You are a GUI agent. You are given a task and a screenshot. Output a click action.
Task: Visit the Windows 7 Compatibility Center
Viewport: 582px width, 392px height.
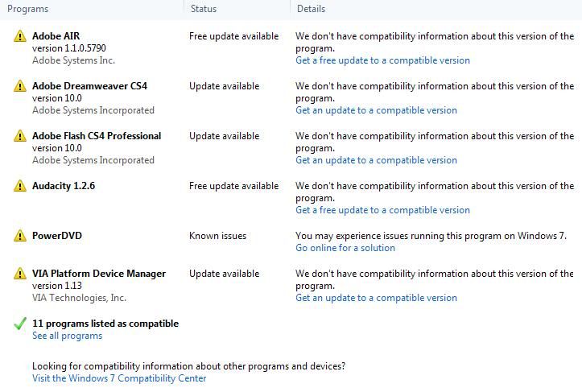point(119,378)
